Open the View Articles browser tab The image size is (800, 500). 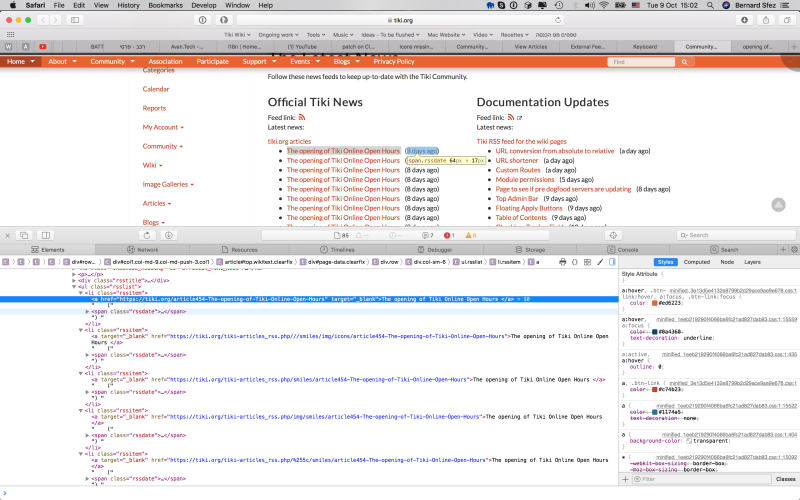(x=531, y=46)
